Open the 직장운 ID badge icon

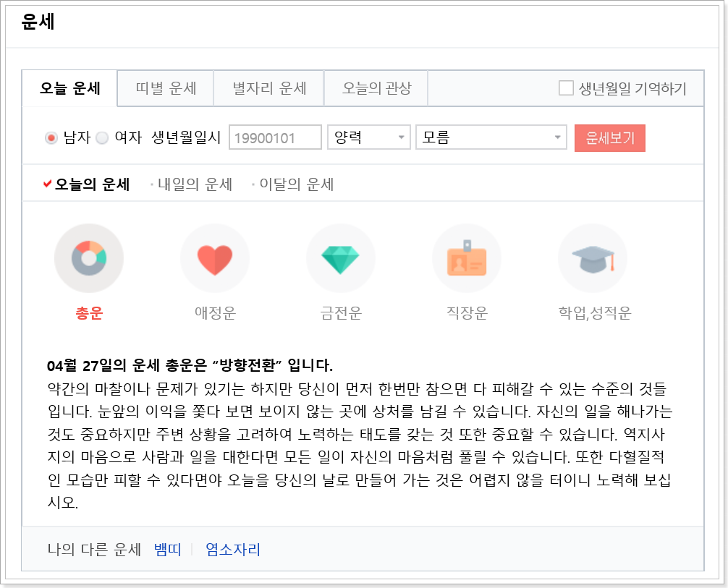467,258
